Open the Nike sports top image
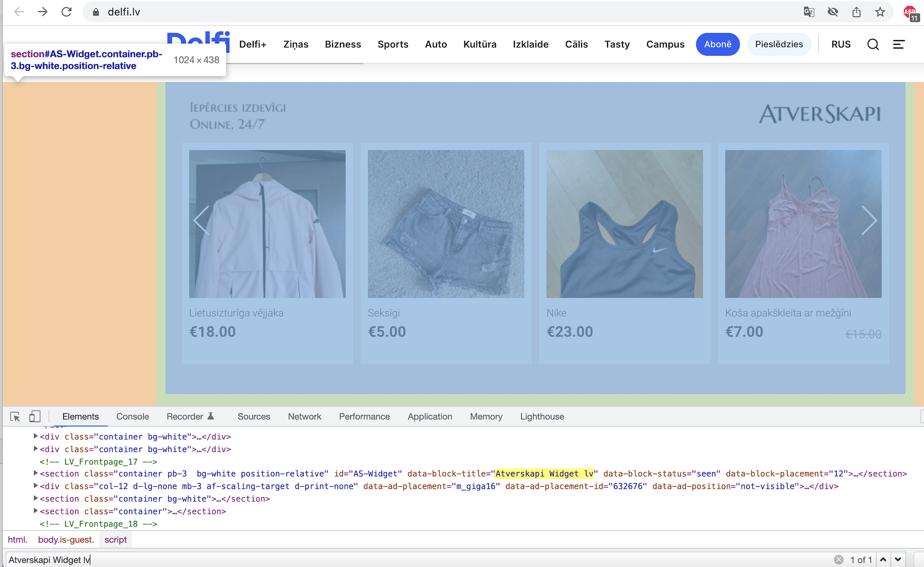The width and height of the screenshot is (924, 567). (x=624, y=224)
